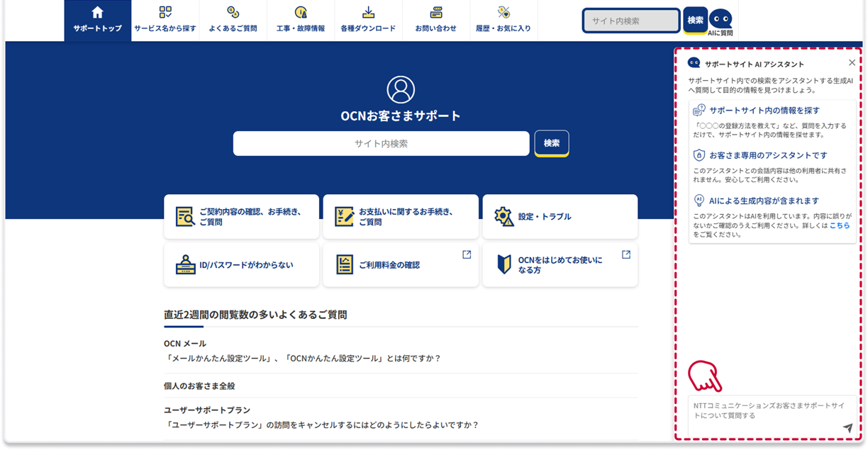Open お問い合わせ contact icon
Screen dimensions: 868x450
pos(436,12)
